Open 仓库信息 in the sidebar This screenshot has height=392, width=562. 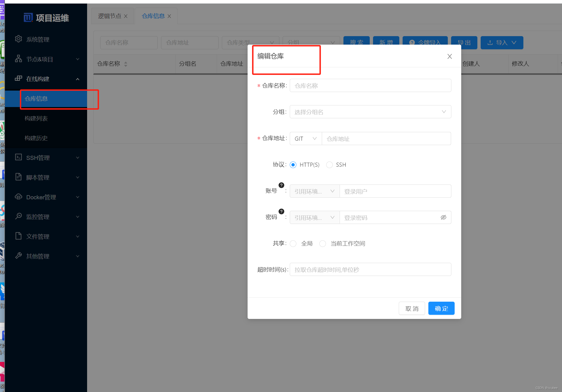(46, 99)
